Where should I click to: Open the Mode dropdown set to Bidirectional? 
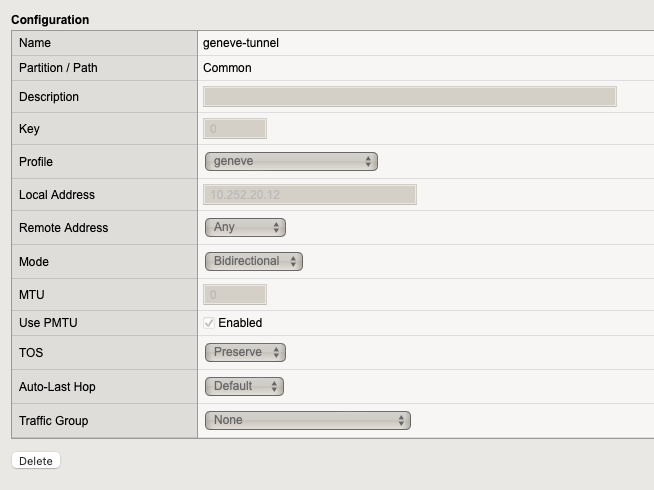coord(254,261)
